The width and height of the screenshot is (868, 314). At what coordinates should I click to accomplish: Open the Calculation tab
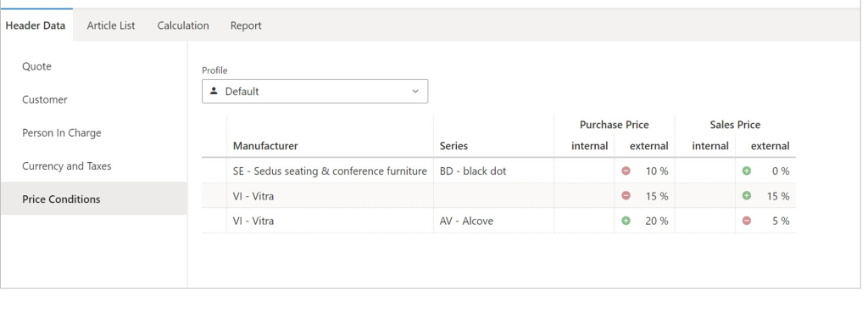tap(183, 25)
